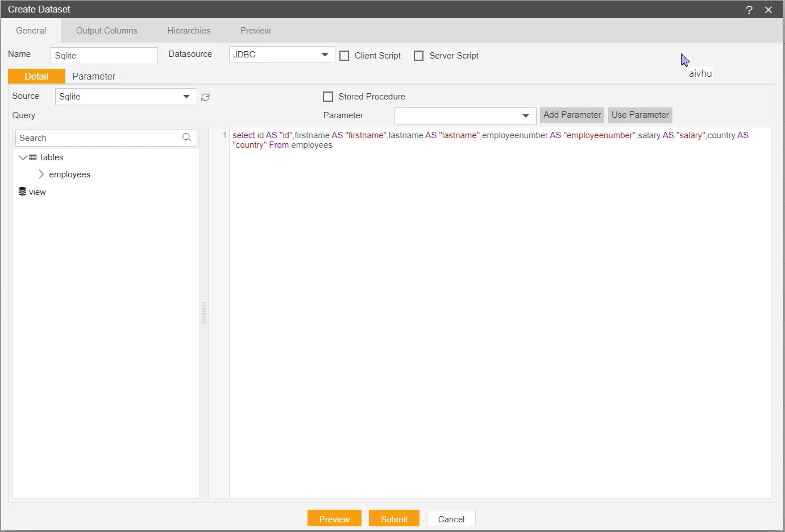Select the tables tree item label
Image resolution: width=785 pixels, height=532 pixels.
tap(52, 157)
